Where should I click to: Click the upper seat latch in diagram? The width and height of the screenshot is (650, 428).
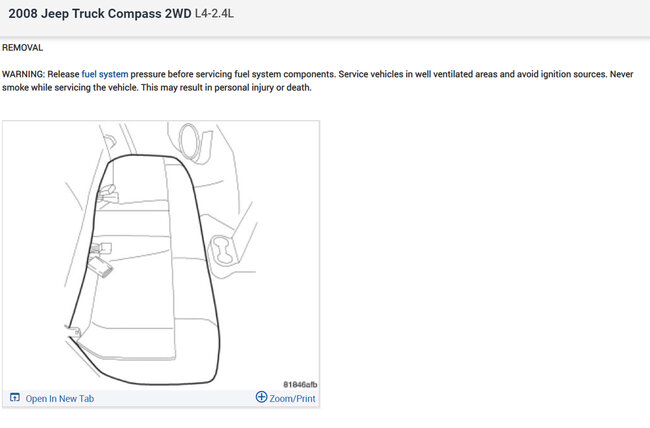click(x=106, y=194)
